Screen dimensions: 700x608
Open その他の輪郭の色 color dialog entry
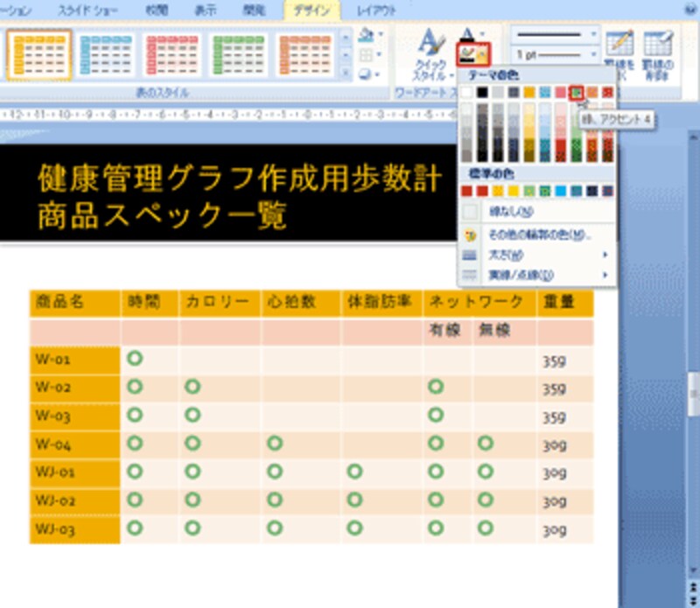point(537,234)
